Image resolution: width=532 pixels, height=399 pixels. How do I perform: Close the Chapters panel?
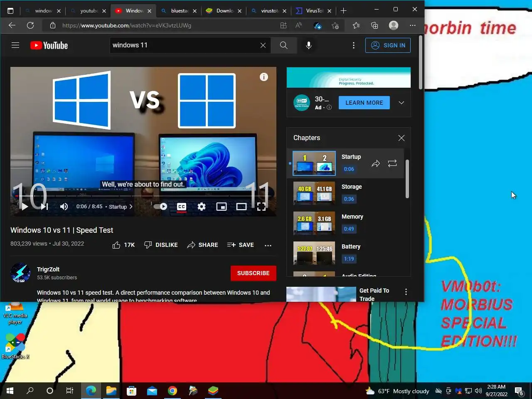(401, 138)
